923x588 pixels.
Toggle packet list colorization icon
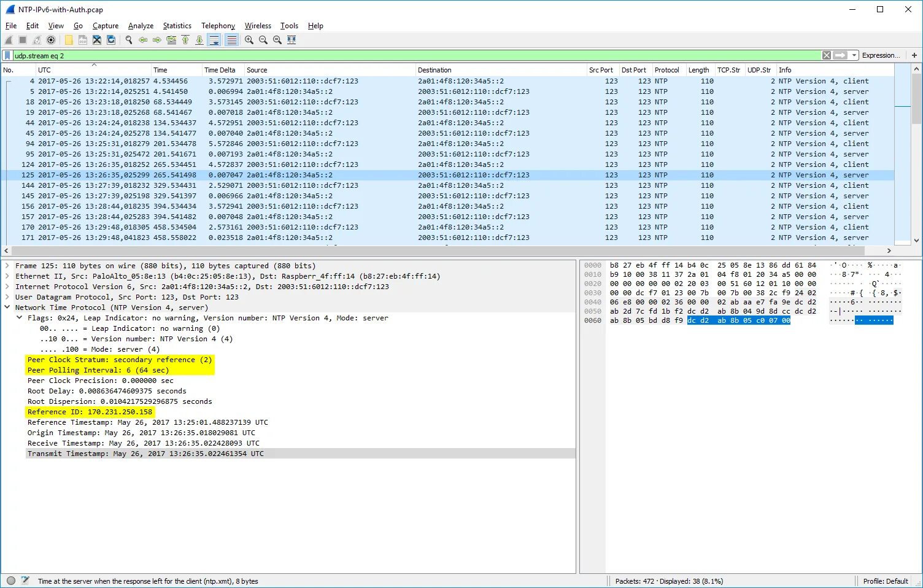click(231, 40)
